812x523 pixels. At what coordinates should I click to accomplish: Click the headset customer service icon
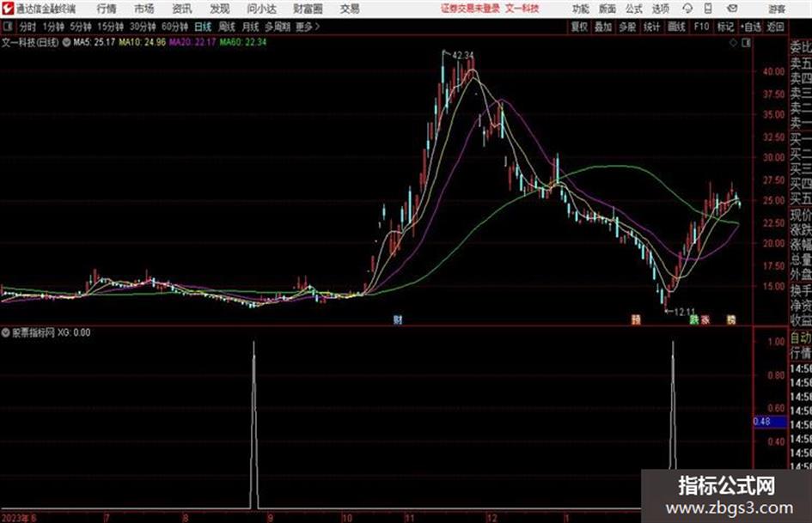coord(687,9)
